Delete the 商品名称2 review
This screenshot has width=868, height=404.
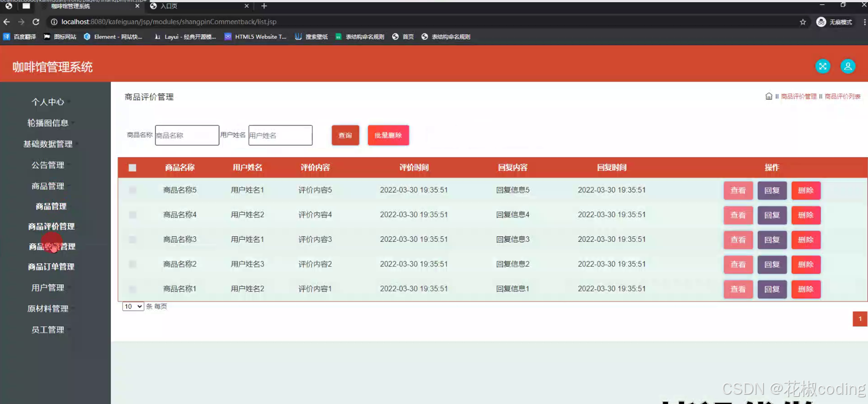[x=806, y=265]
